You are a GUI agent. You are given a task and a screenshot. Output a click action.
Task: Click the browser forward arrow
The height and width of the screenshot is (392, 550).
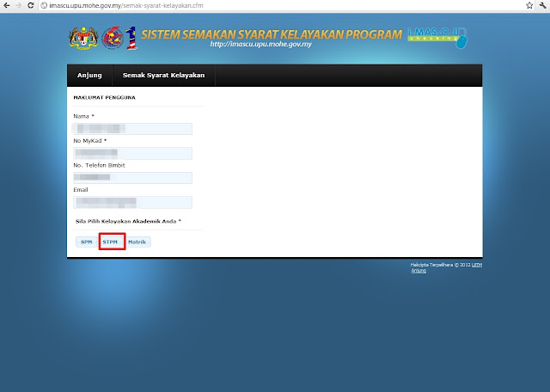18,5
